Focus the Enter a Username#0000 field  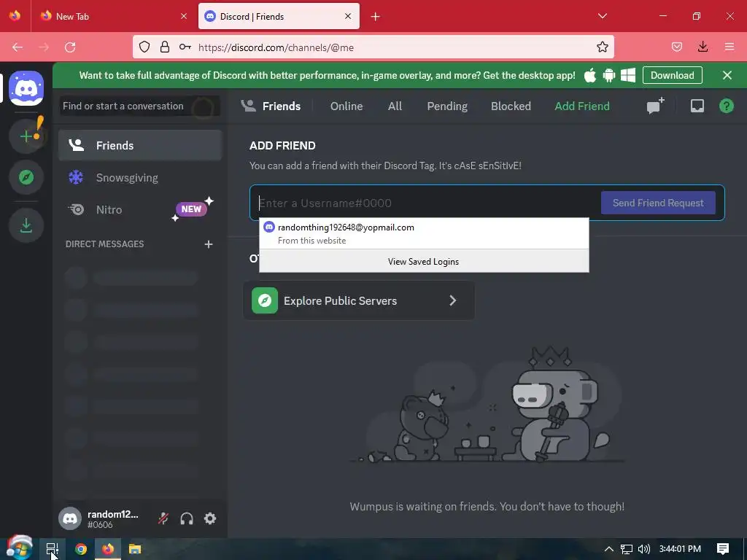tap(424, 203)
